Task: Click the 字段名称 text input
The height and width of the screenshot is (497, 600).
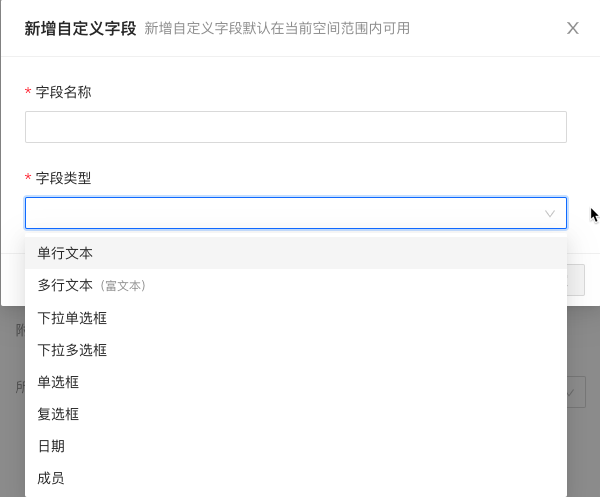Action: point(295,127)
